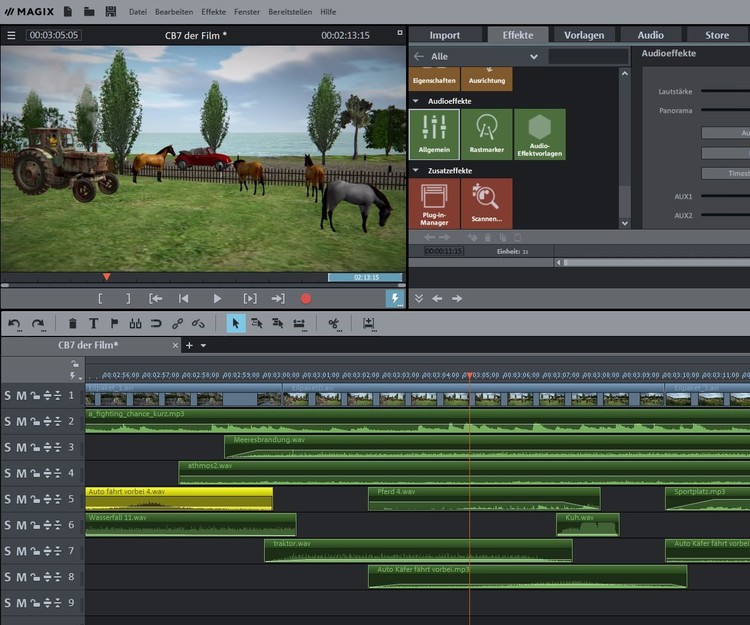Mute track 2 with the M button

click(x=22, y=422)
